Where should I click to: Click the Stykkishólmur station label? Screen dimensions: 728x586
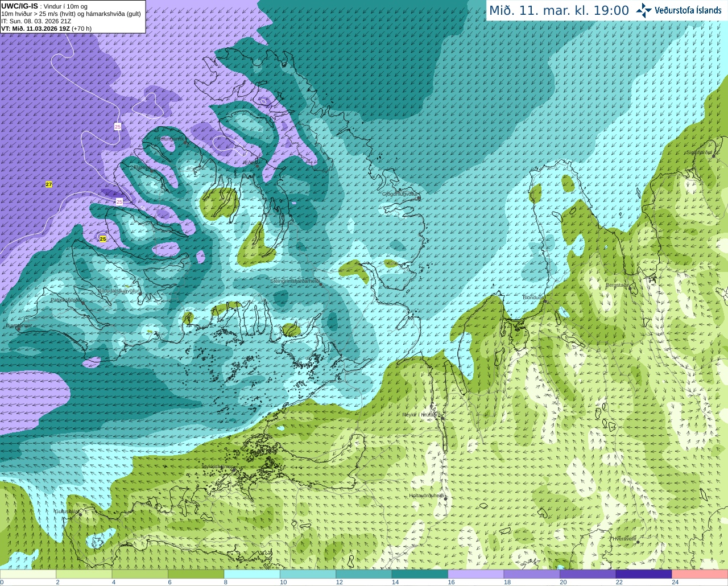[x=218, y=467]
